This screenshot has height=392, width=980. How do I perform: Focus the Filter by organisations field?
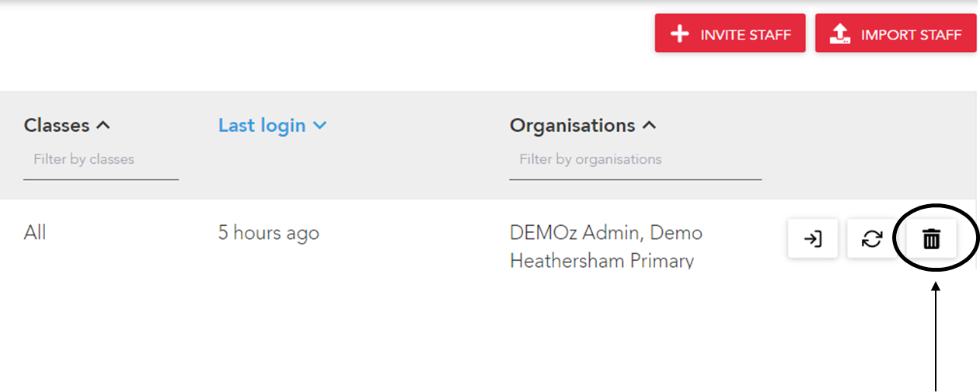635,160
